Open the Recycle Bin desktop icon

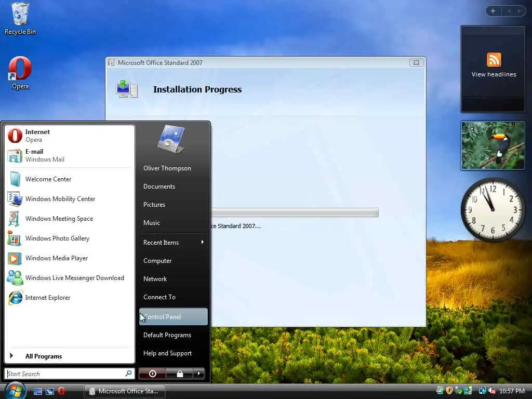pos(20,18)
